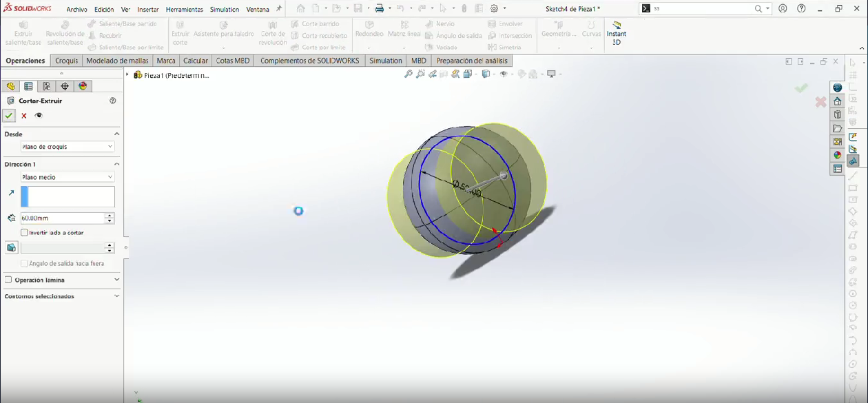This screenshot has width=868, height=403.
Task: Open the Complementos de SOLIDWORKS tab
Action: click(x=309, y=61)
